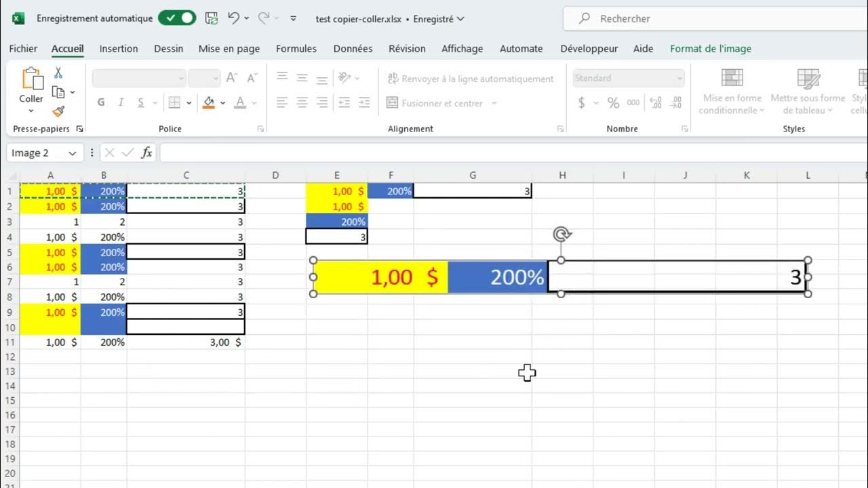The height and width of the screenshot is (488, 868).
Task: Click the Font Color A icon
Action: click(x=239, y=103)
